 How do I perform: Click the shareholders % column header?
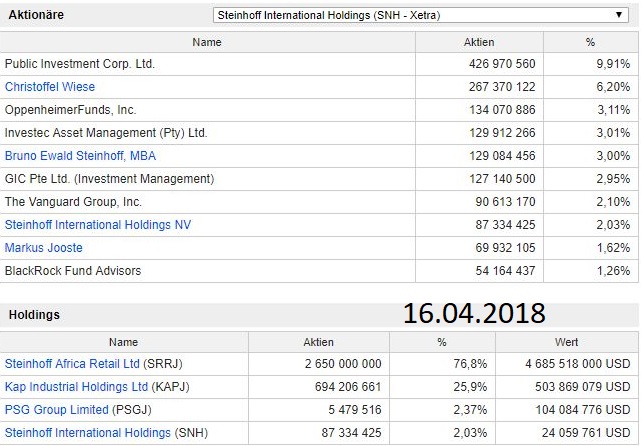click(589, 42)
